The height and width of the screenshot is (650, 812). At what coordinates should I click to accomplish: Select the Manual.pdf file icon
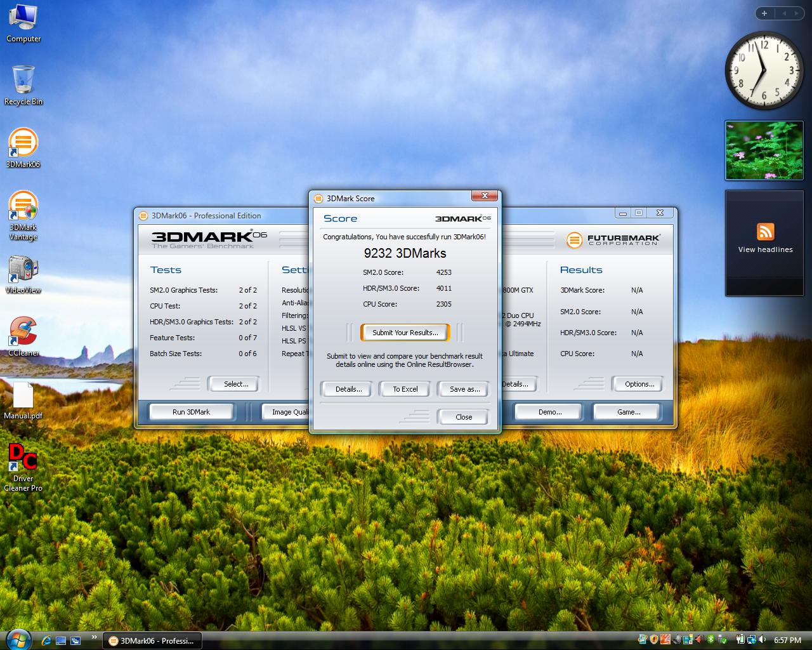point(23,401)
